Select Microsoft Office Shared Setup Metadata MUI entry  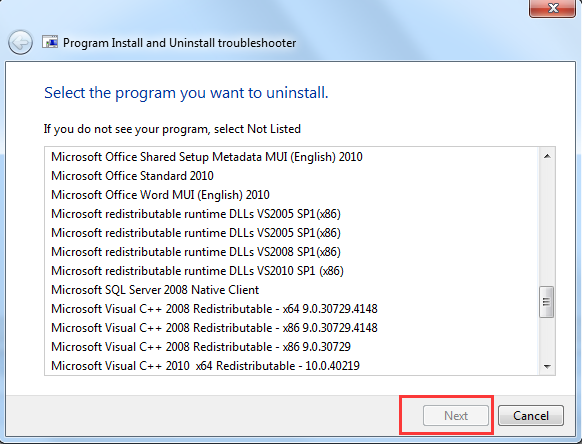pos(207,157)
